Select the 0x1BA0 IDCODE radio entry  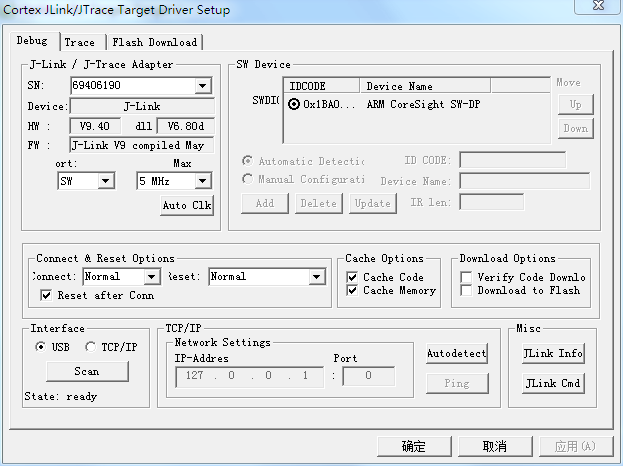294,104
